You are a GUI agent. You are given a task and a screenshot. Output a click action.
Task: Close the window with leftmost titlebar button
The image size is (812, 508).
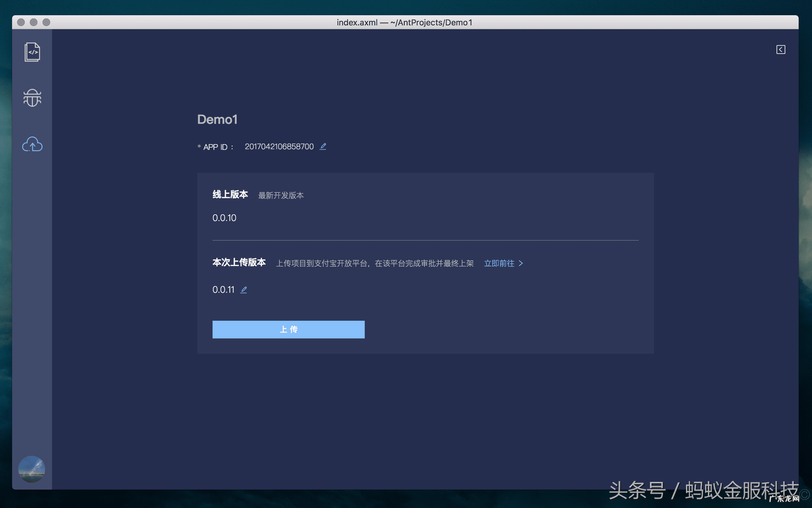click(21, 22)
